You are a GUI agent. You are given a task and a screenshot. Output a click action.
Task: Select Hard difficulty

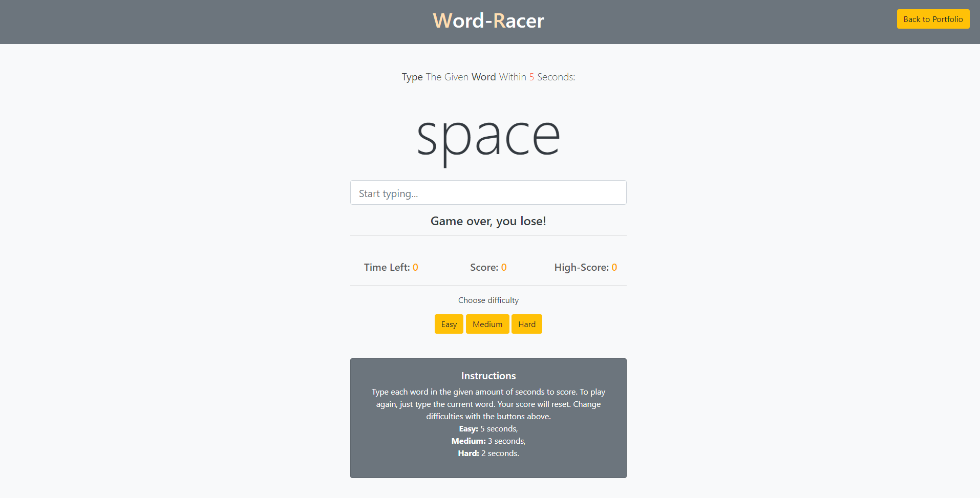[527, 324]
